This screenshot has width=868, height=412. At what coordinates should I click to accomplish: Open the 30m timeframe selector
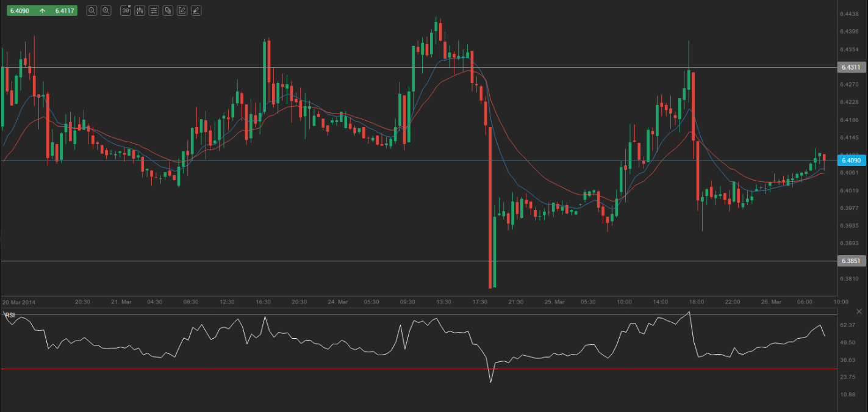pos(126,10)
